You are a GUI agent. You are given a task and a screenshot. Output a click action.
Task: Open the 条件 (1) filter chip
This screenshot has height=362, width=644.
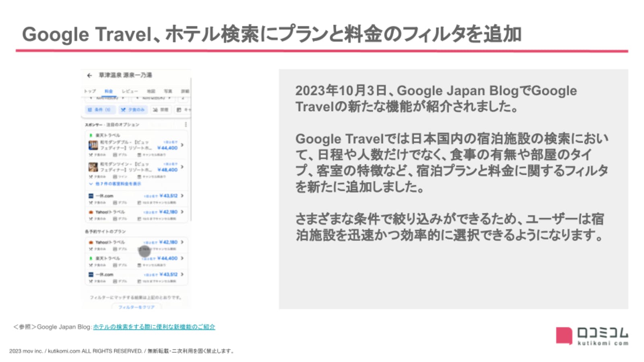click(100, 109)
